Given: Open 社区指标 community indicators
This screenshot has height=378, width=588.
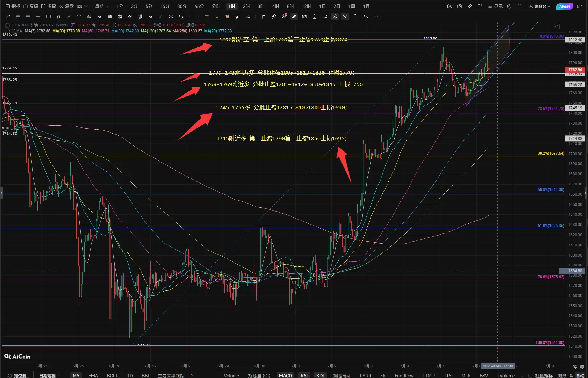Looking at the screenshot, I should pyautogui.click(x=541, y=375).
